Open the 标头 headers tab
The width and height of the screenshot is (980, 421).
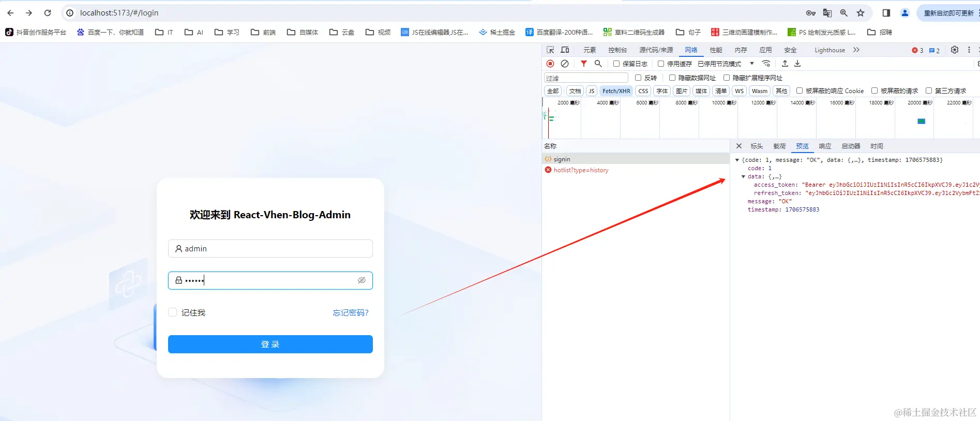[757, 146]
